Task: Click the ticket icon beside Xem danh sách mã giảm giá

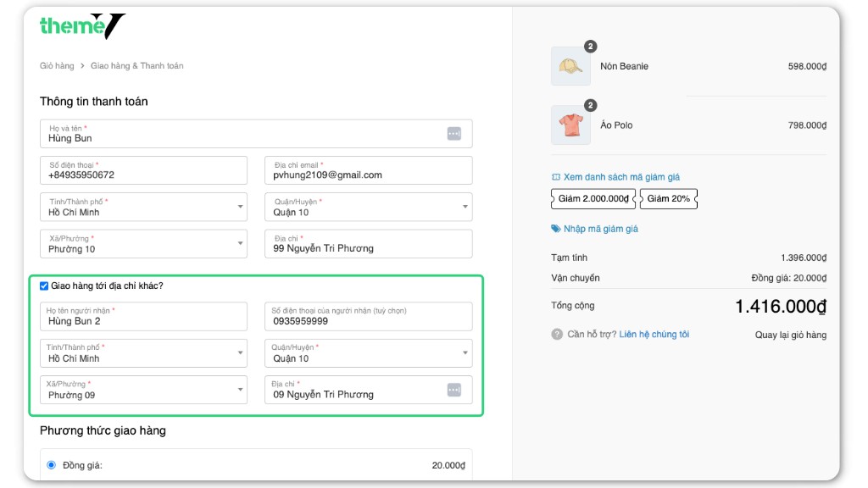Action: pyautogui.click(x=556, y=177)
